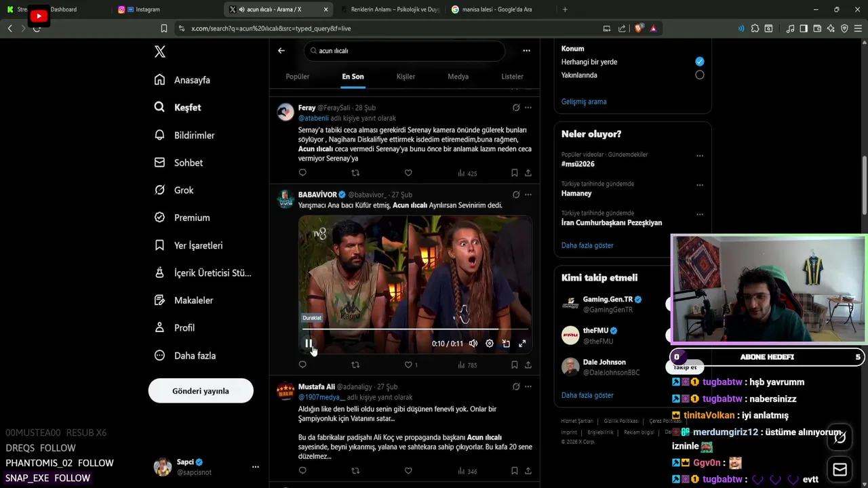The width and height of the screenshot is (868, 488).
Task: Open more options for #msü2026 trend
Action: click(700, 155)
